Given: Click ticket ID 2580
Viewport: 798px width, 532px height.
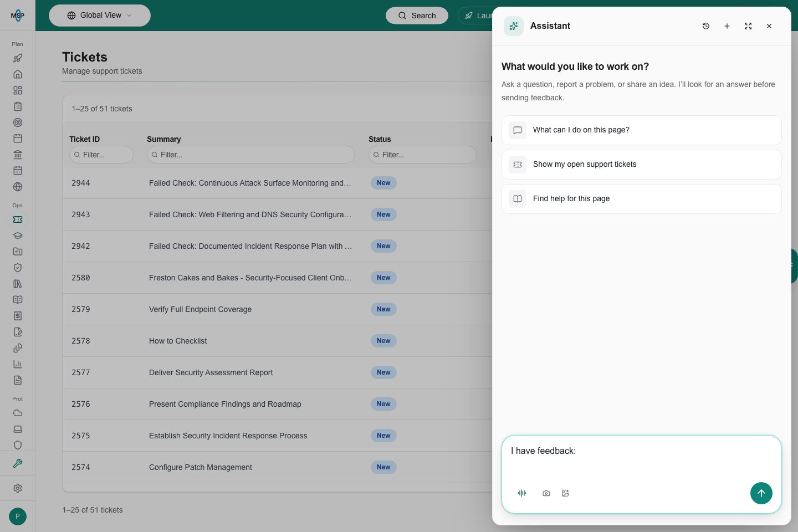Looking at the screenshot, I should tap(81, 278).
